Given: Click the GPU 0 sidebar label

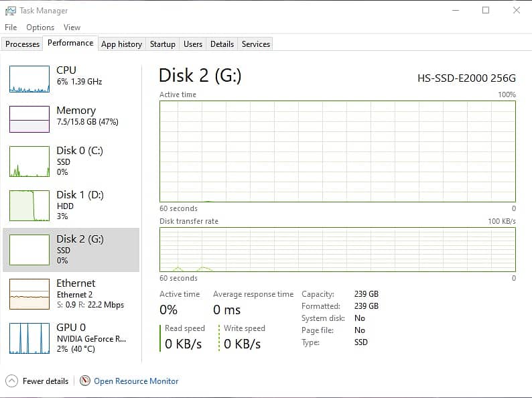Looking at the screenshot, I should (71, 328).
